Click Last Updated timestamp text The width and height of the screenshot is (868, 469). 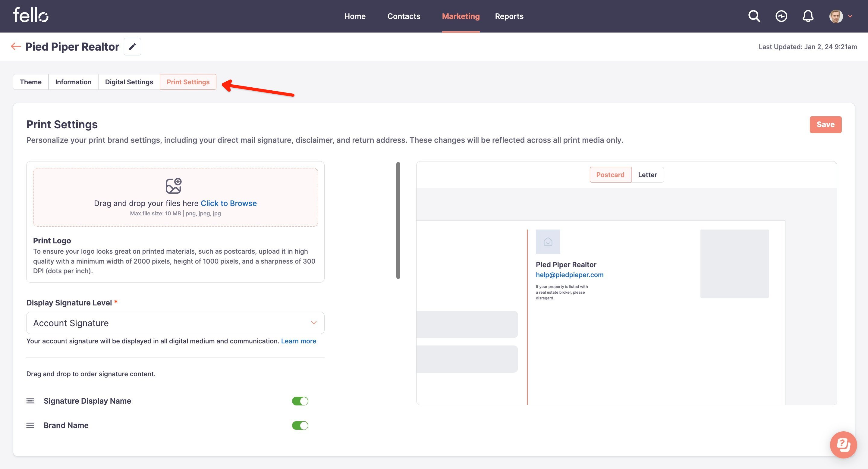click(x=808, y=47)
